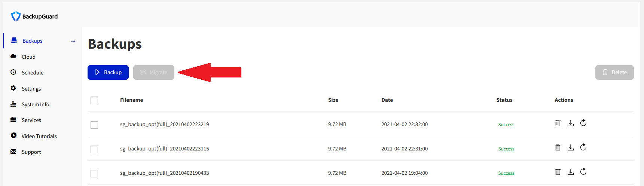Download backup sg_backup_opt(full)_20210402223115
The width and height of the screenshot is (644, 186).
pyautogui.click(x=570, y=147)
